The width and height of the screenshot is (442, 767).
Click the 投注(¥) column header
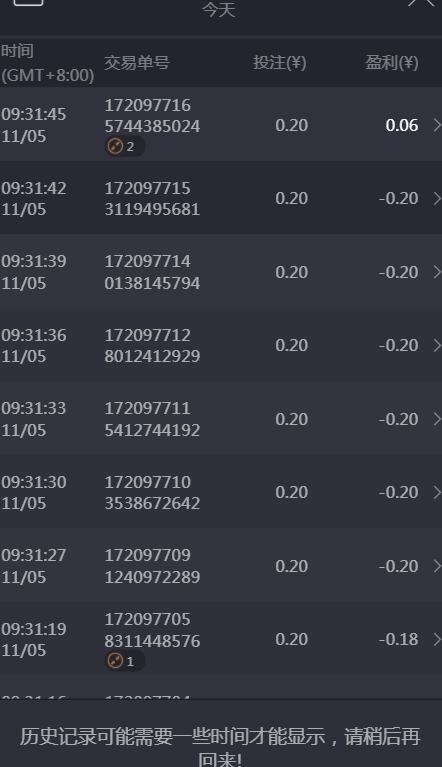click(280, 63)
